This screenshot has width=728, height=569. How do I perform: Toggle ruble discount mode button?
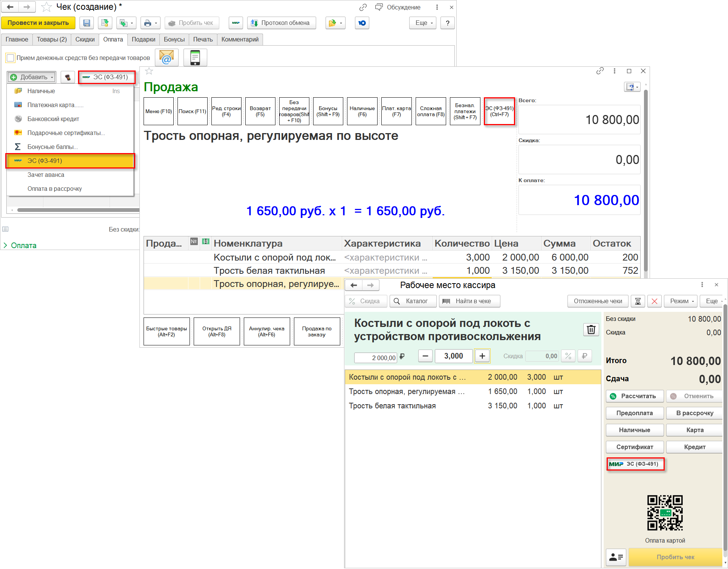[x=584, y=356]
